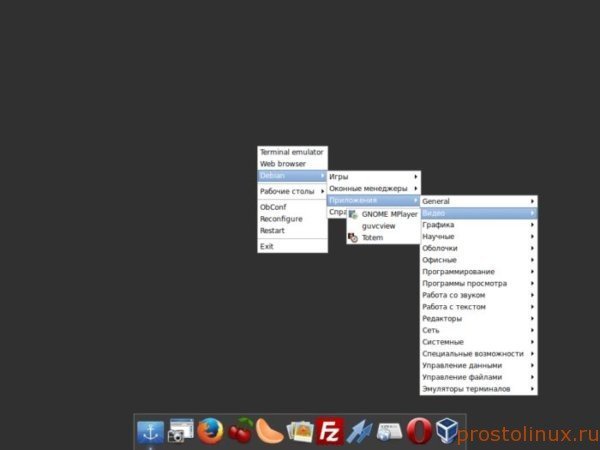Launch the screenshot camera tool in dock

181,431
